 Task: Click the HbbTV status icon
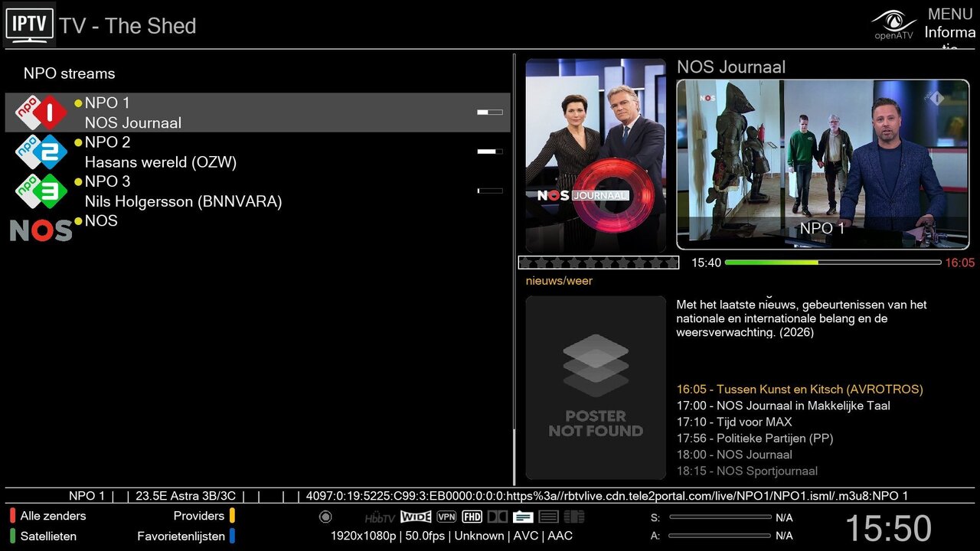tap(379, 517)
